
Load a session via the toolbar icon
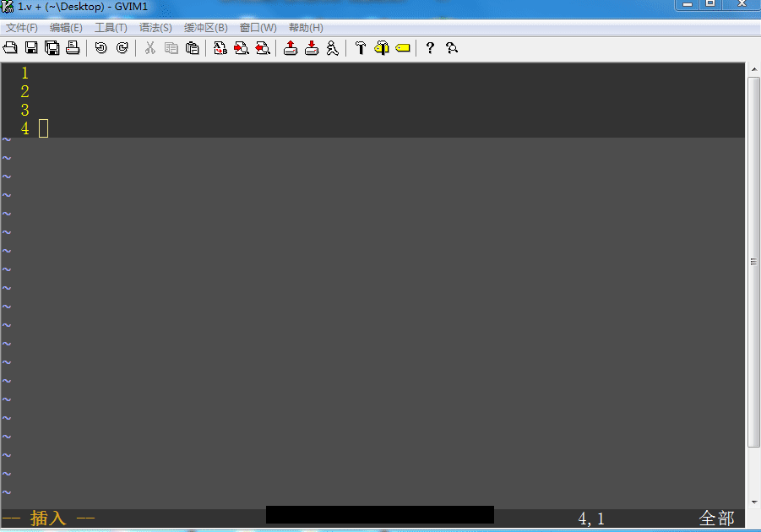[x=290, y=47]
